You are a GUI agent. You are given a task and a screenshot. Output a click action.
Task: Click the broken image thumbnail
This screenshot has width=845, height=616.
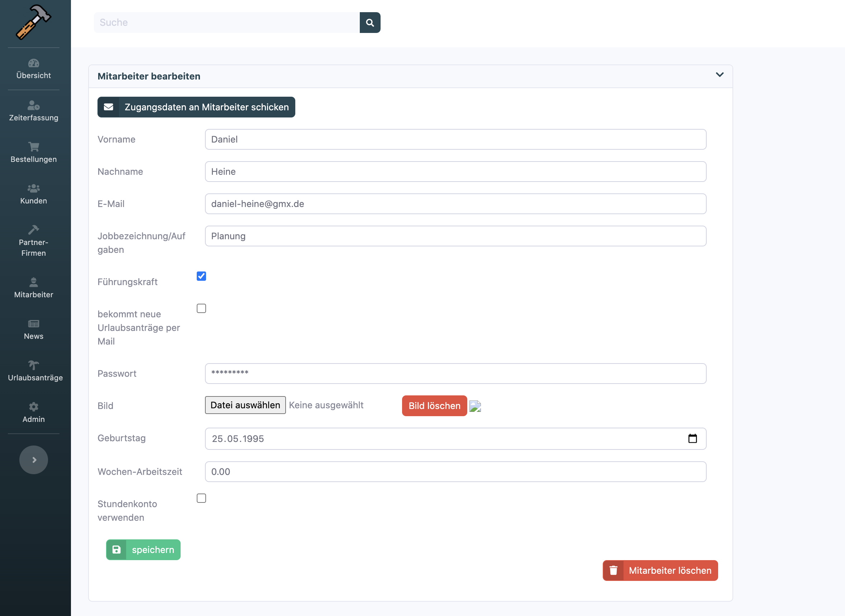click(475, 406)
